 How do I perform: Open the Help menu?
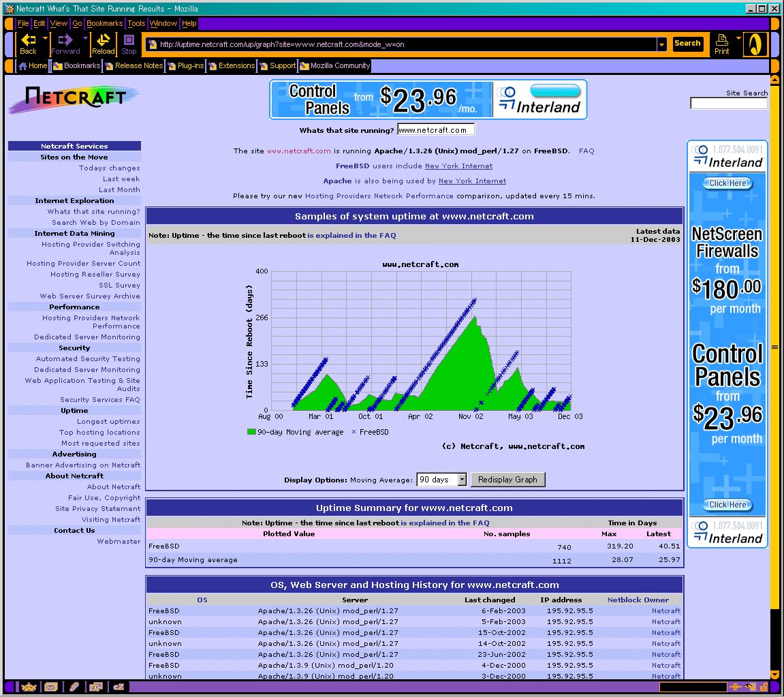pyautogui.click(x=189, y=23)
